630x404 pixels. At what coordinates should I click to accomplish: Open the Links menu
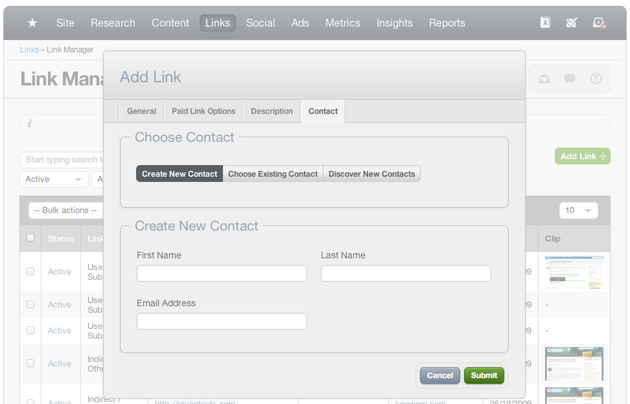click(x=218, y=23)
